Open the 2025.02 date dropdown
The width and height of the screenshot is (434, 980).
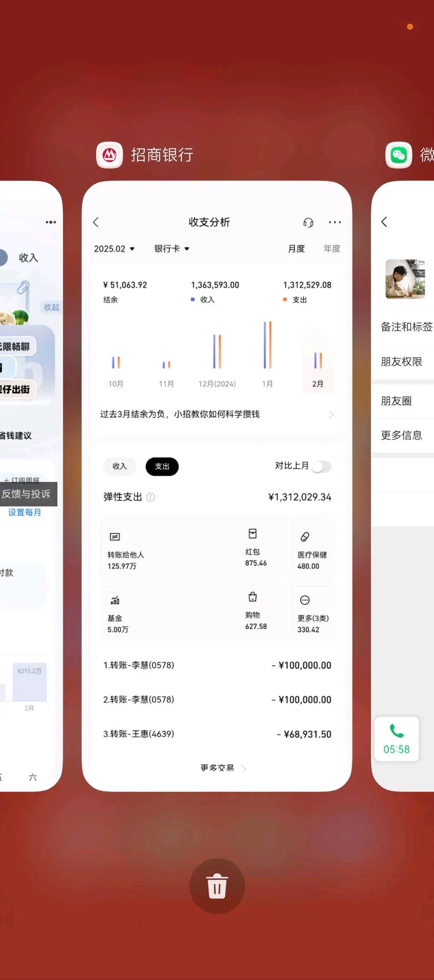pyautogui.click(x=114, y=249)
